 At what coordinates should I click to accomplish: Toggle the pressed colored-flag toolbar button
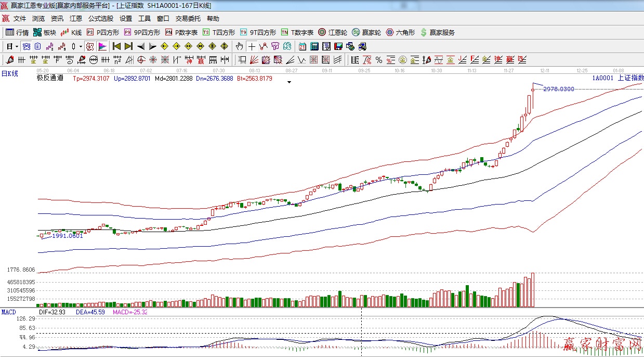click(102, 46)
